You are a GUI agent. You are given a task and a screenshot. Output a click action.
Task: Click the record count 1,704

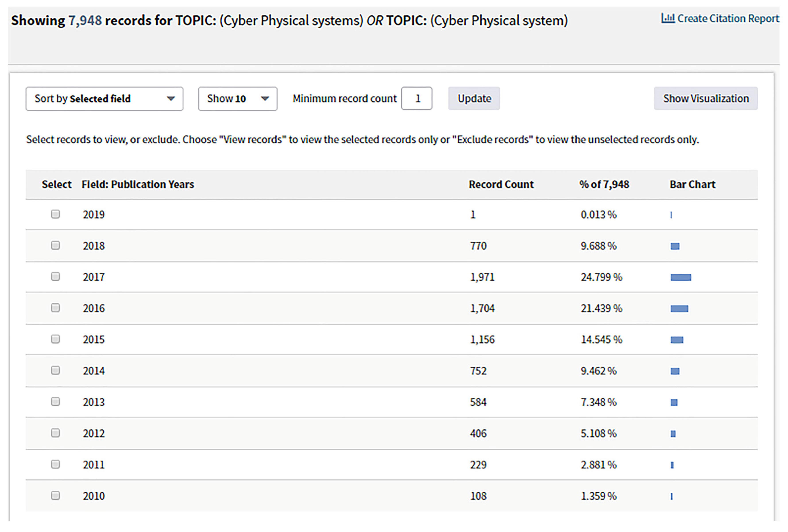tap(482, 308)
